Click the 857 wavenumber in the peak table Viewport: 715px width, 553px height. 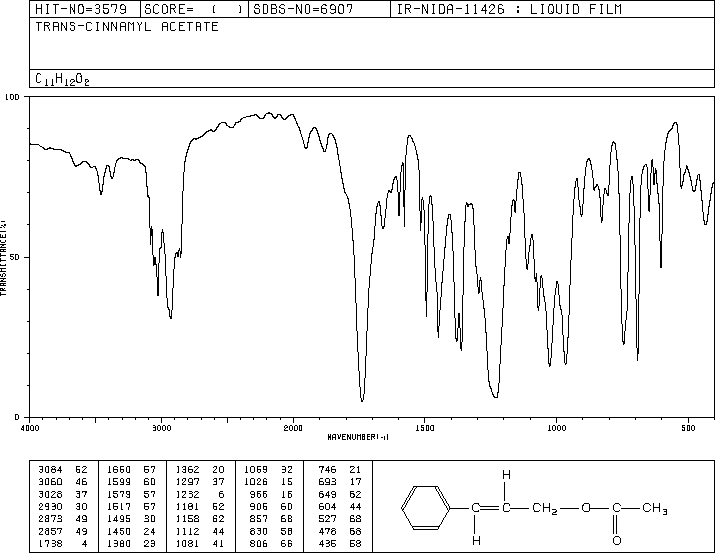click(x=259, y=519)
